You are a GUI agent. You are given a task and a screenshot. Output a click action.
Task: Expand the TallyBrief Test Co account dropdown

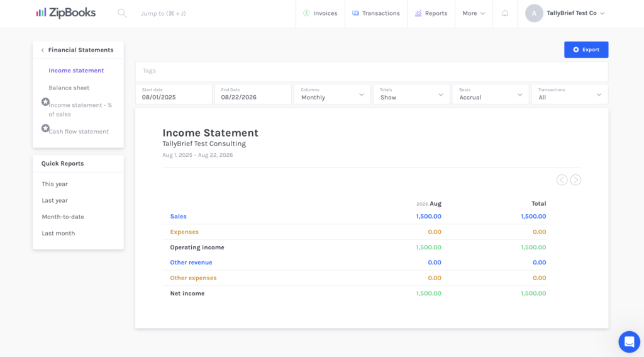575,13
